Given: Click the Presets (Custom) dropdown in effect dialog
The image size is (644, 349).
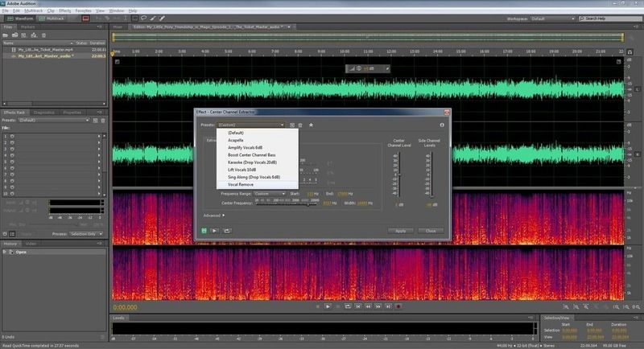Looking at the screenshot, I should coord(250,125).
